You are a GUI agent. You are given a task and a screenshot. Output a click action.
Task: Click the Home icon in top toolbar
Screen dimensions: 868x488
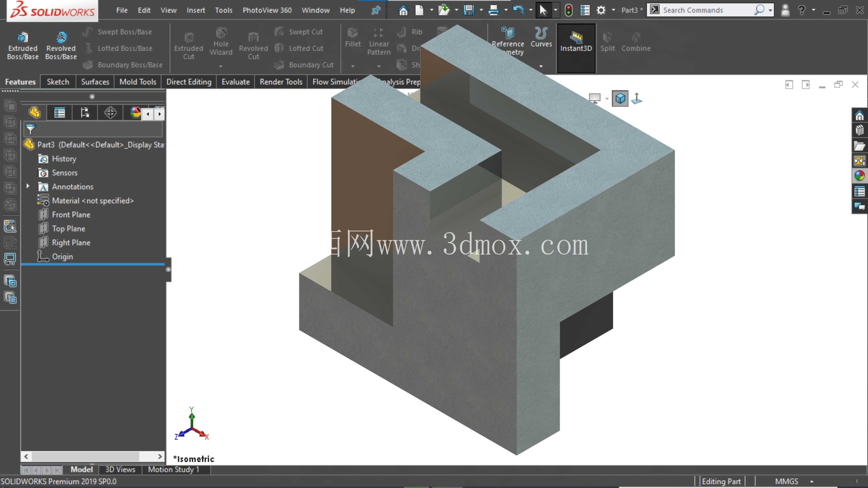pyautogui.click(x=403, y=10)
